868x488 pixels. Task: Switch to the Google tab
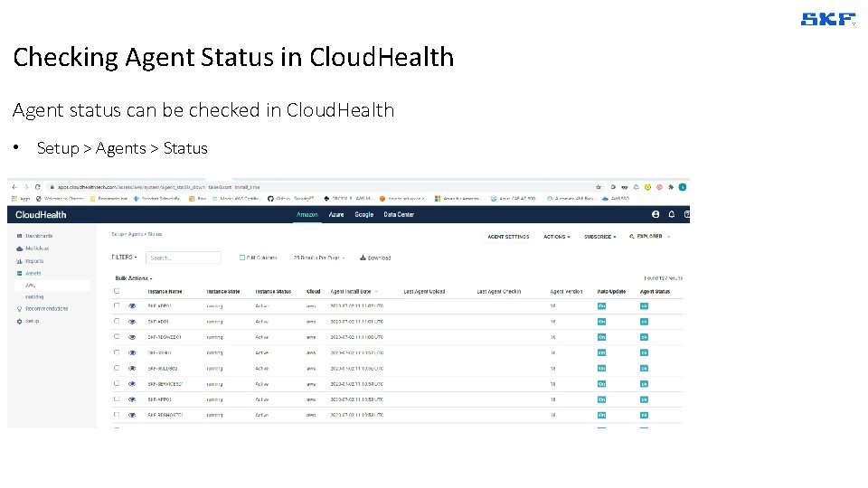[x=363, y=215]
